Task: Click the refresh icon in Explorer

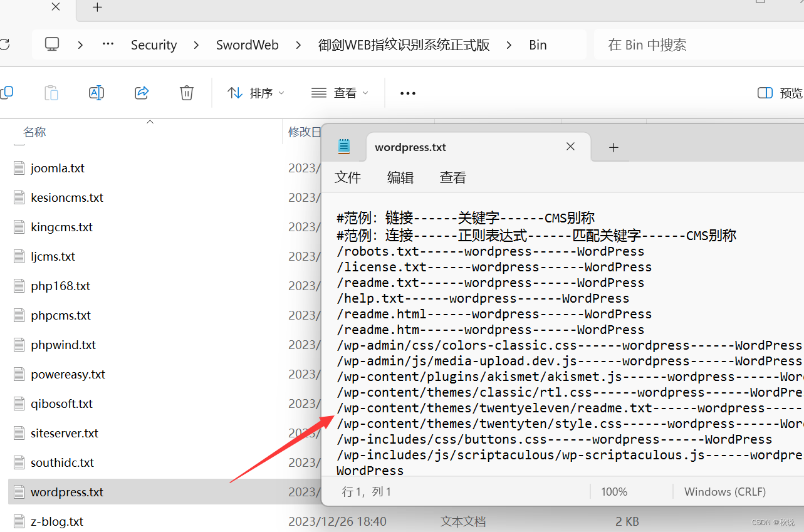Action: pos(4,44)
